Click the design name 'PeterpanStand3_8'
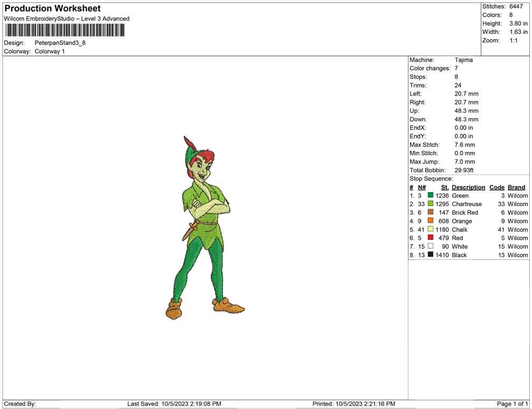 (x=60, y=43)
